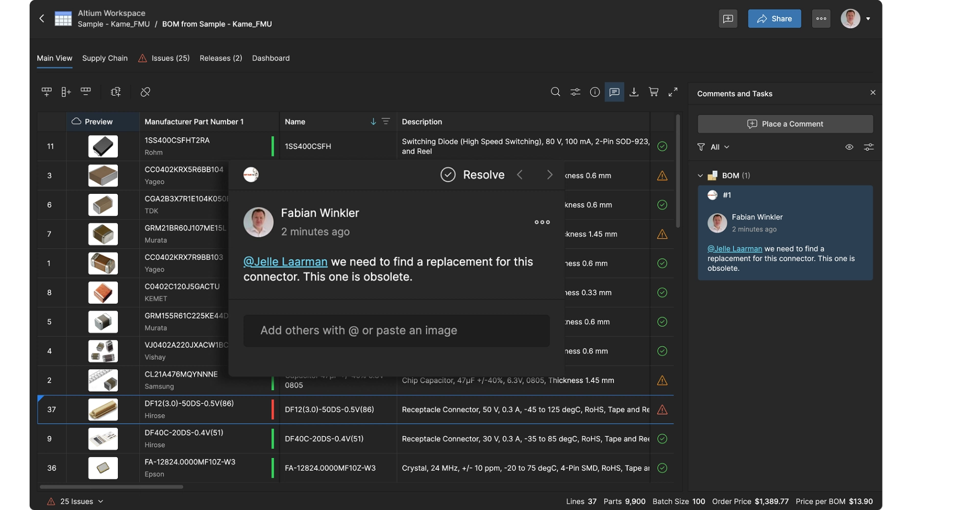Select comment #1 card in side panel
This screenshot has width=980, height=510.
pyautogui.click(x=785, y=233)
